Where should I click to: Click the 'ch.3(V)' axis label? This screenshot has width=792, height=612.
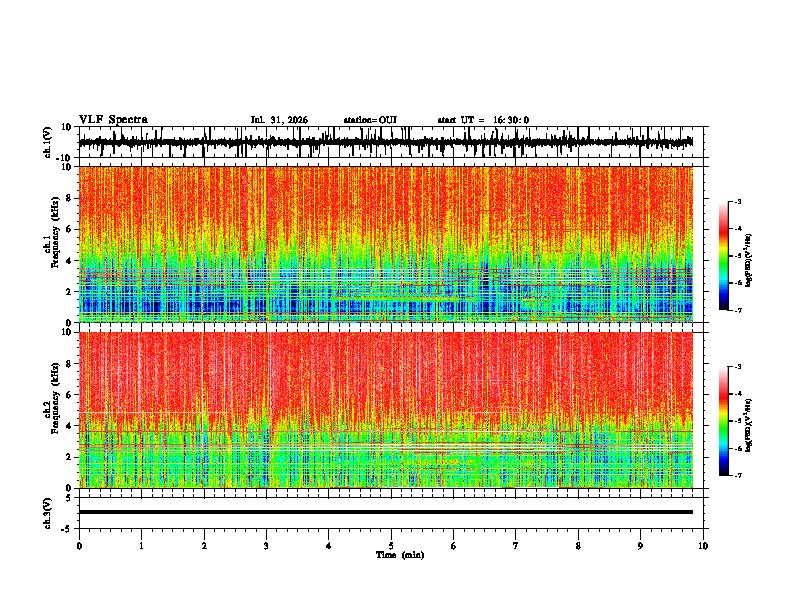click(x=48, y=513)
